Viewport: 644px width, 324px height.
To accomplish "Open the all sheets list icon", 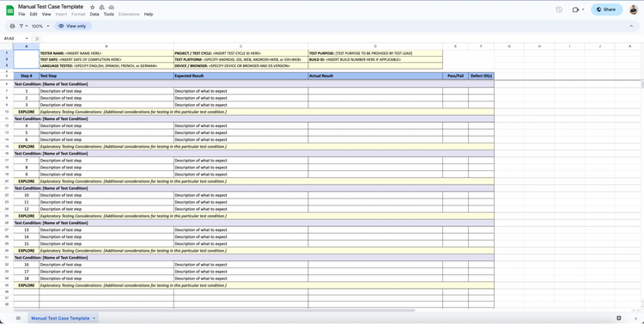I will pyautogui.click(x=18, y=318).
